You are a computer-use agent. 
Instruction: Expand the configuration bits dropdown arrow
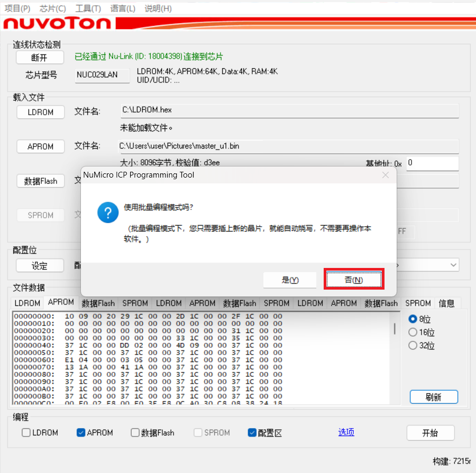click(x=453, y=265)
